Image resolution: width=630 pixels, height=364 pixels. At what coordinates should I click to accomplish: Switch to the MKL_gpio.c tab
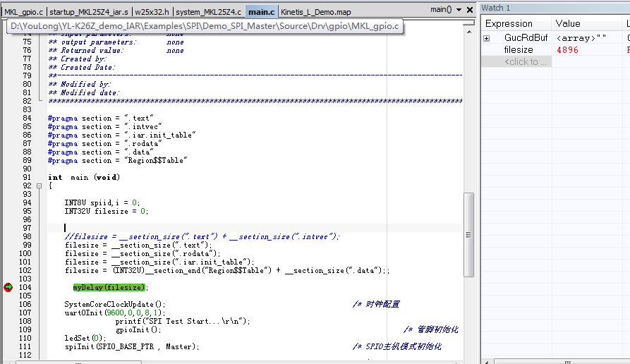coord(24,12)
